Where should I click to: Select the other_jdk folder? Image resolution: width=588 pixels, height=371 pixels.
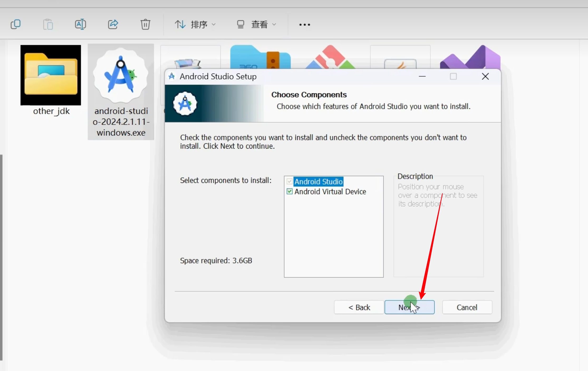click(x=51, y=80)
